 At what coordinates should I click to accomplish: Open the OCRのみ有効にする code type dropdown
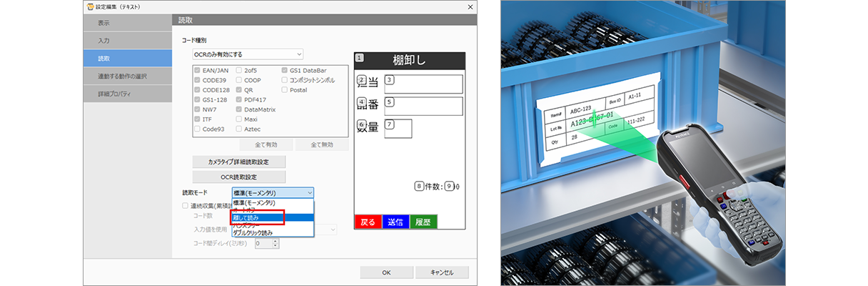tap(248, 54)
